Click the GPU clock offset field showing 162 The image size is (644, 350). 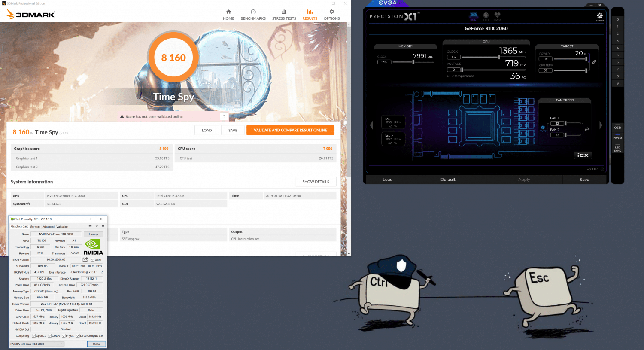[x=454, y=57]
